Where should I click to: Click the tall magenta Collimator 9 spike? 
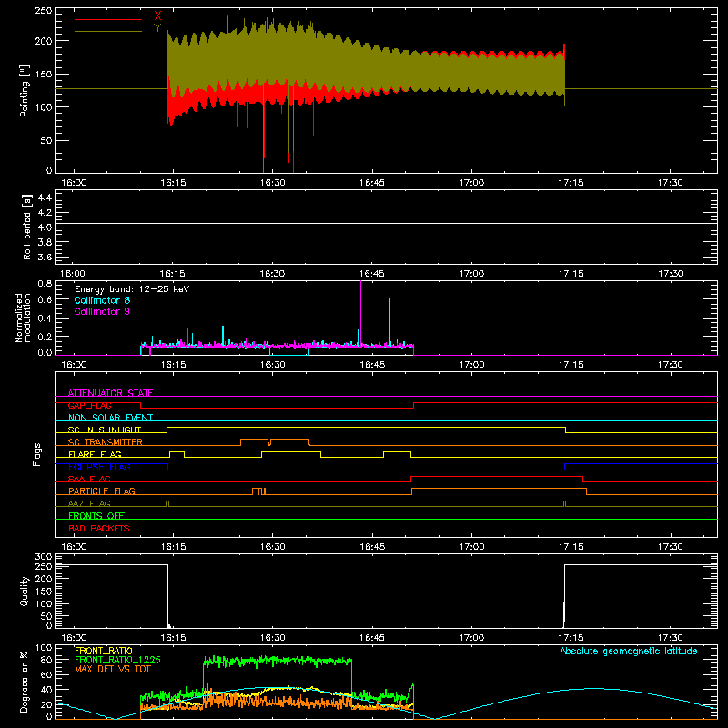pos(360,312)
